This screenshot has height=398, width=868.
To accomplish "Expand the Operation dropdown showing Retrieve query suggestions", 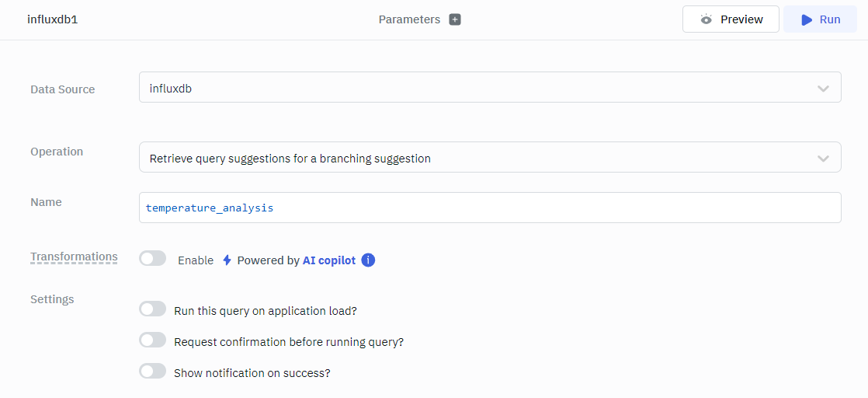I will coord(489,158).
